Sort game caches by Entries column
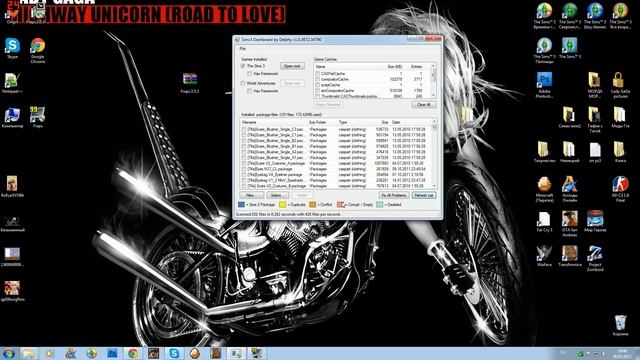640x360 pixels. (416, 67)
